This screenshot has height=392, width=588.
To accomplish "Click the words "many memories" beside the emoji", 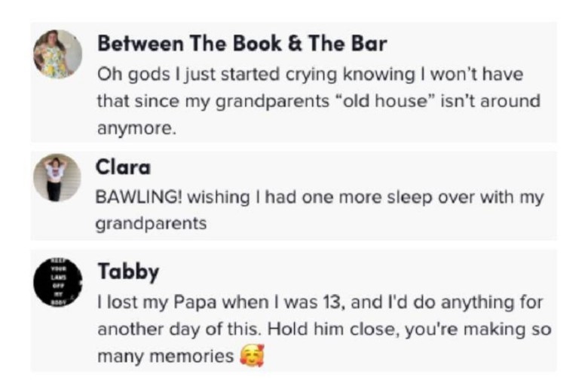I will (x=165, y=357).
